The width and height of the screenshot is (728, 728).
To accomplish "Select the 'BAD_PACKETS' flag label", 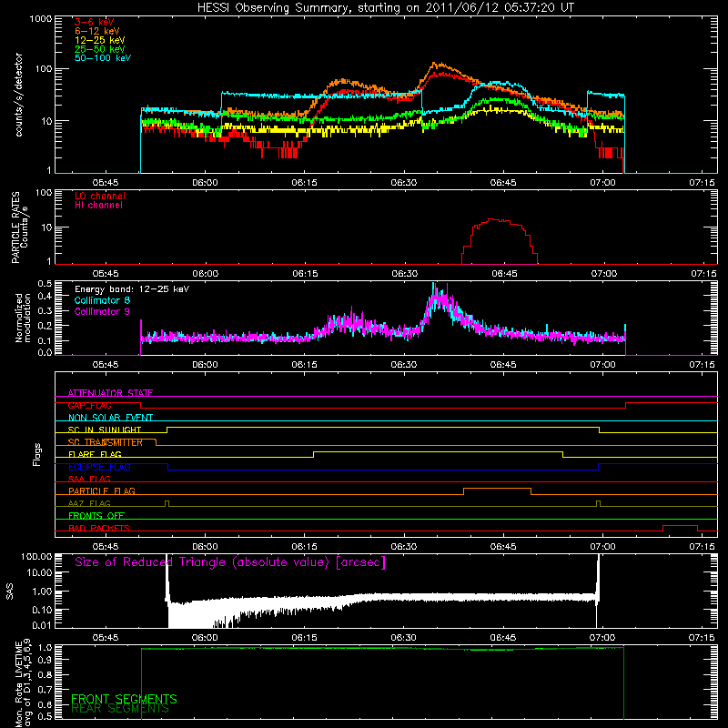I will tap(99, 528).
